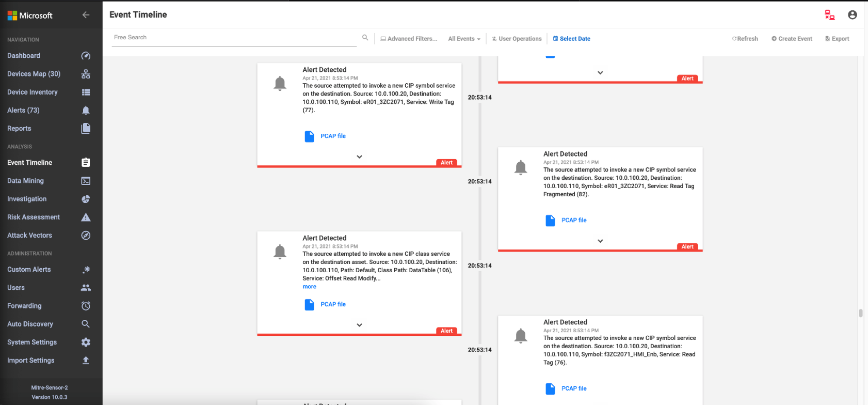Open Alerts (73) page
868x405 pixels.
(23, 110)
